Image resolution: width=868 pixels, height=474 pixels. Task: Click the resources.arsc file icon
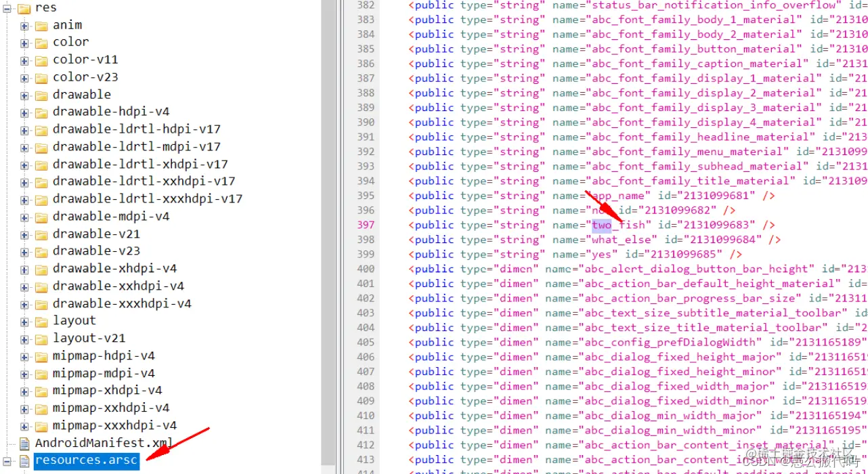[24, 462]
